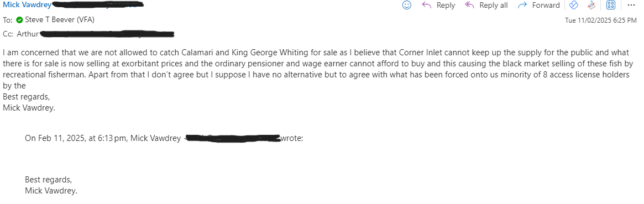This screenshot has height=204, width=644.
Task: Click the green presence status indicator
Action: click(x=19, y=20)
